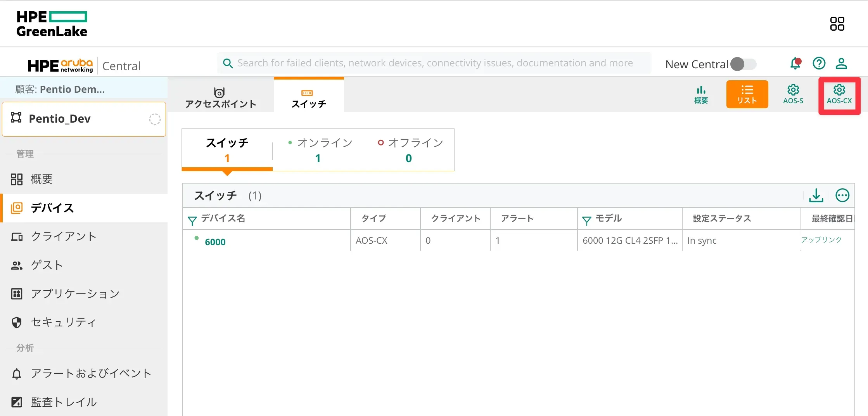Open アラートおよびイベント in sidebar
Viewport: 868px width, 416px height.
point(91,373)
